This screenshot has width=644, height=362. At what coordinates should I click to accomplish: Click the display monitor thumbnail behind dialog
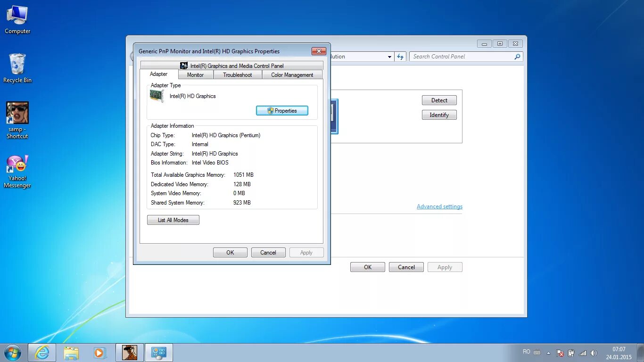[x=334, y=116]
